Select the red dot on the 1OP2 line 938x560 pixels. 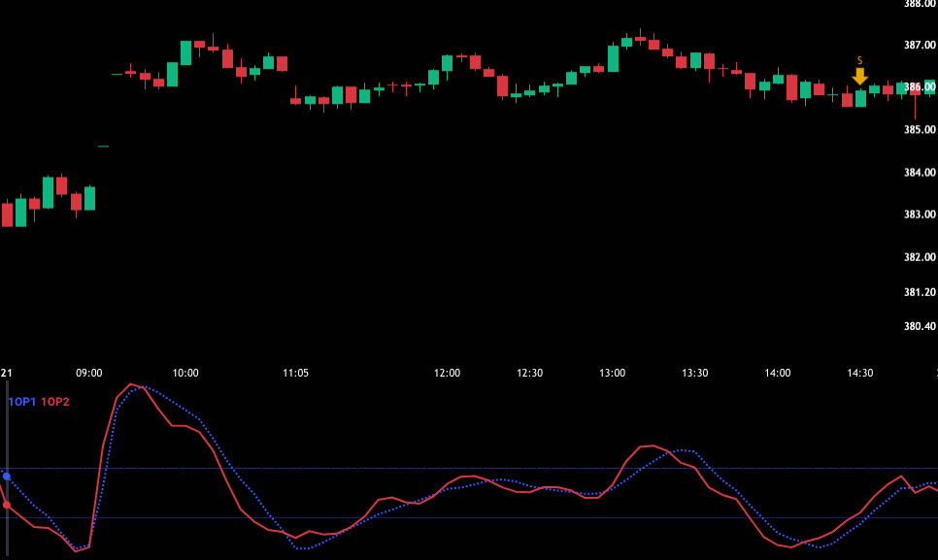click(7, 505)
